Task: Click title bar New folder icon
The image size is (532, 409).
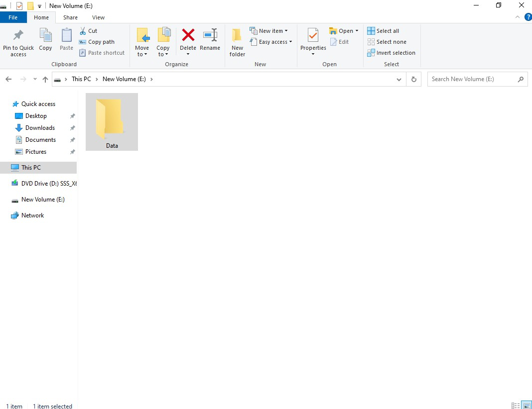Action: [30, 6]
